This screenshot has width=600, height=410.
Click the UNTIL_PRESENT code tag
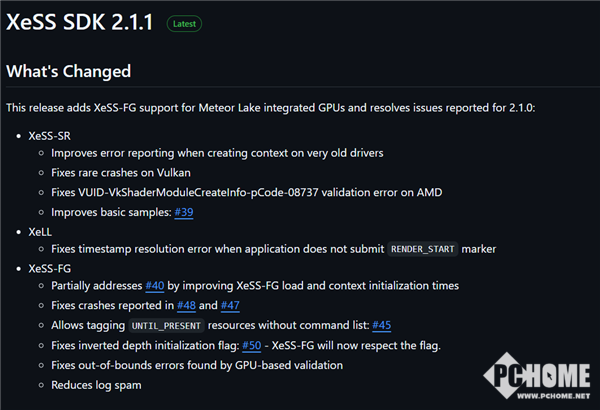tap(166, 326)
